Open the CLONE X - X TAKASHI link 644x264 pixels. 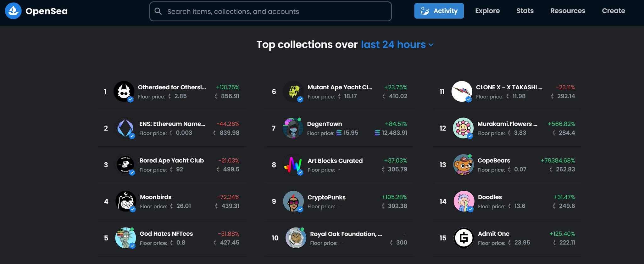(x=509, y=87)
